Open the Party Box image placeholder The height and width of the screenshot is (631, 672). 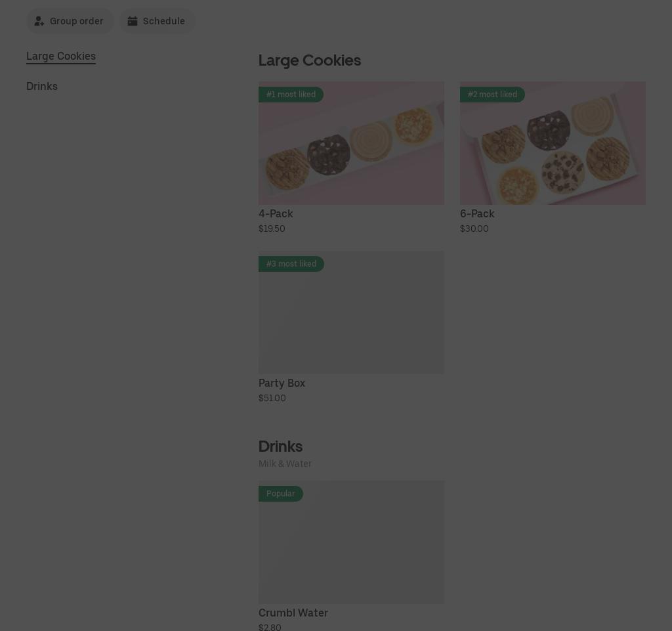[x=351, y=313]
